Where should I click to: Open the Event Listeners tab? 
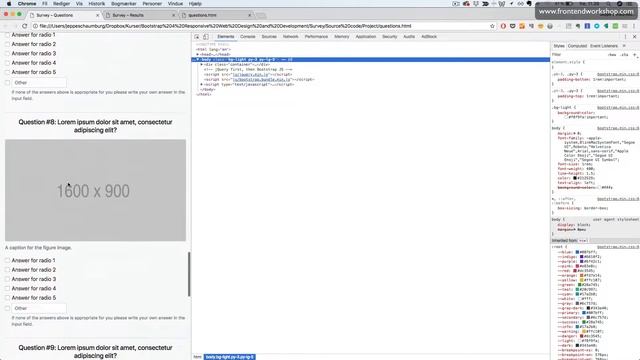pos(604,46)
